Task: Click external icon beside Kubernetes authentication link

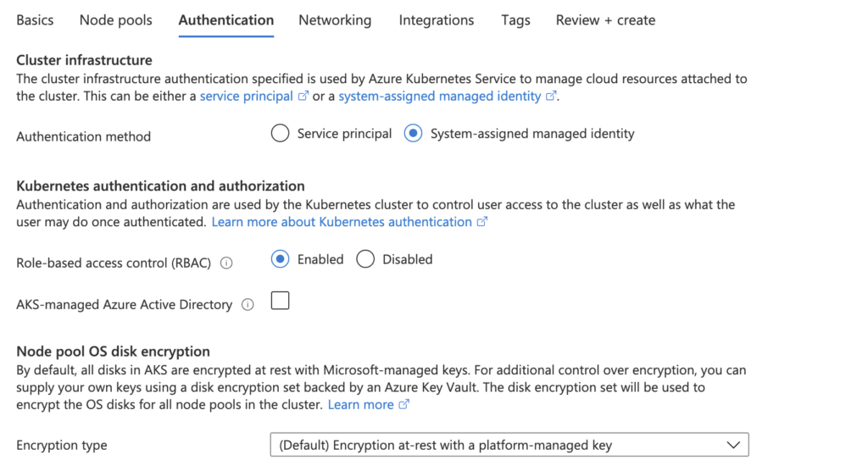Action: [482, 222]
